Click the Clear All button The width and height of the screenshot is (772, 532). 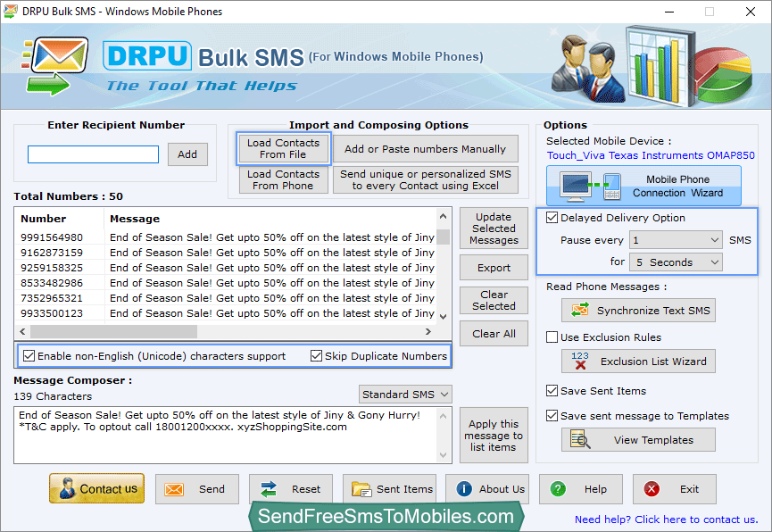(494, 334)
